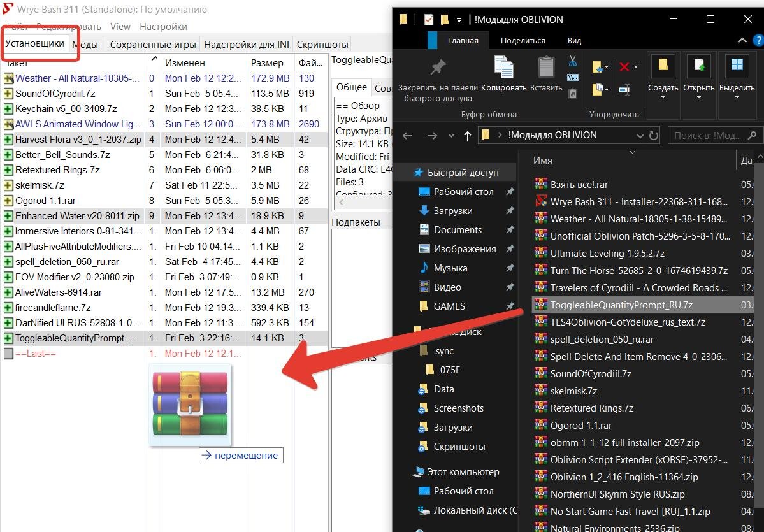Image resolution: width=764 pixels, height=532 pixels.
Task: Click the Выделить selection icon in ribbon
Action: [737, 66]
